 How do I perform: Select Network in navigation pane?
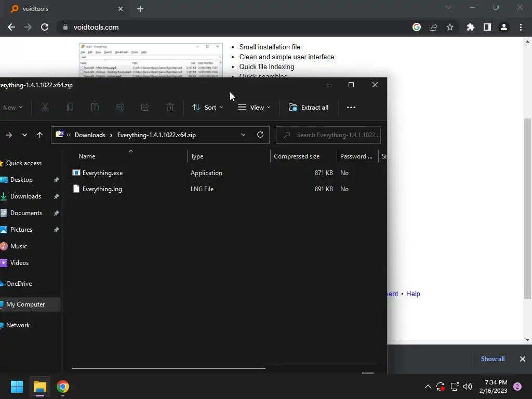[x=18, y=325]
